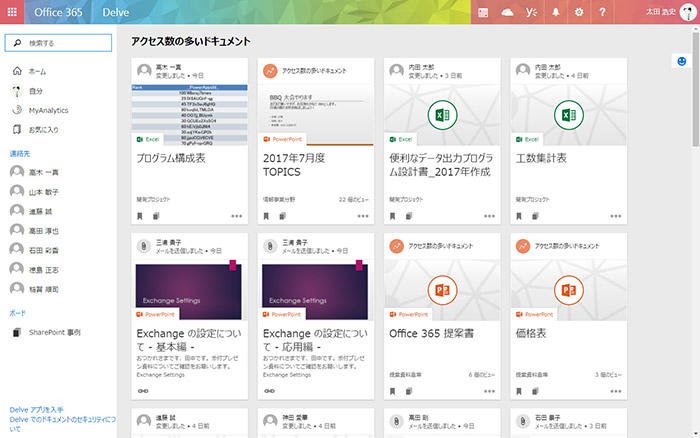700x438 pixels.
Task: Bookmark the 2017年7月度 TOPICS card
Action: pos(266,216)
